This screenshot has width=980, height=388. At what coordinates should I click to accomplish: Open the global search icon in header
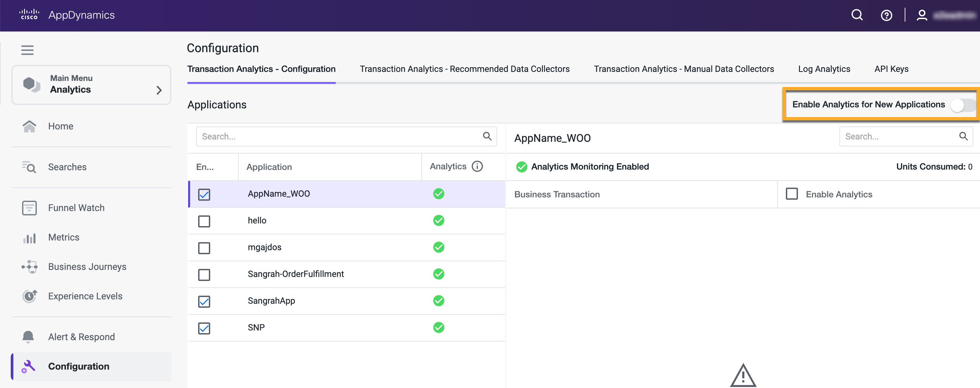(857, 15)
